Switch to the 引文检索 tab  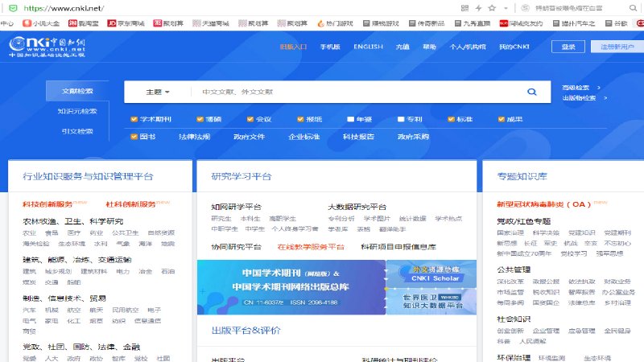[x=77, y=131]
